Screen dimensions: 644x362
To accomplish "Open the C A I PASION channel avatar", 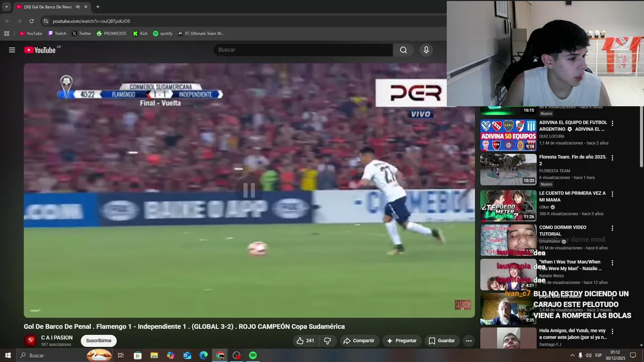I will point(31,341).
